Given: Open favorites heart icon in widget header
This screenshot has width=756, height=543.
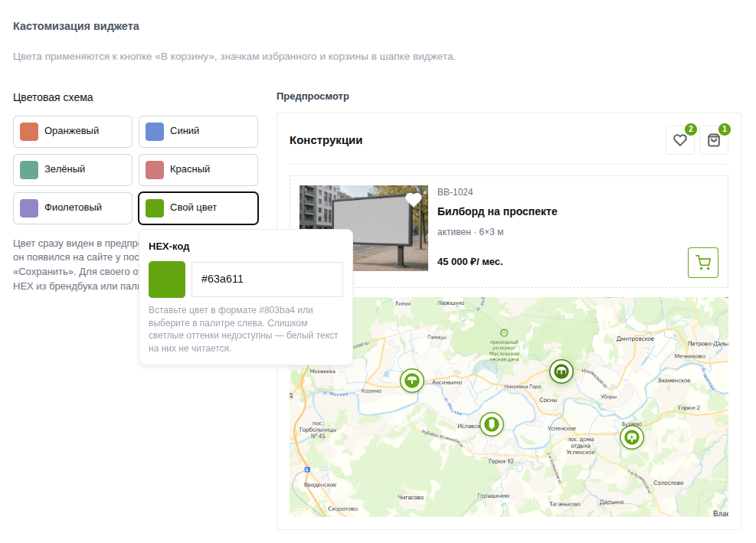Looking at the screenshot, I should click(x=680, y=140).
